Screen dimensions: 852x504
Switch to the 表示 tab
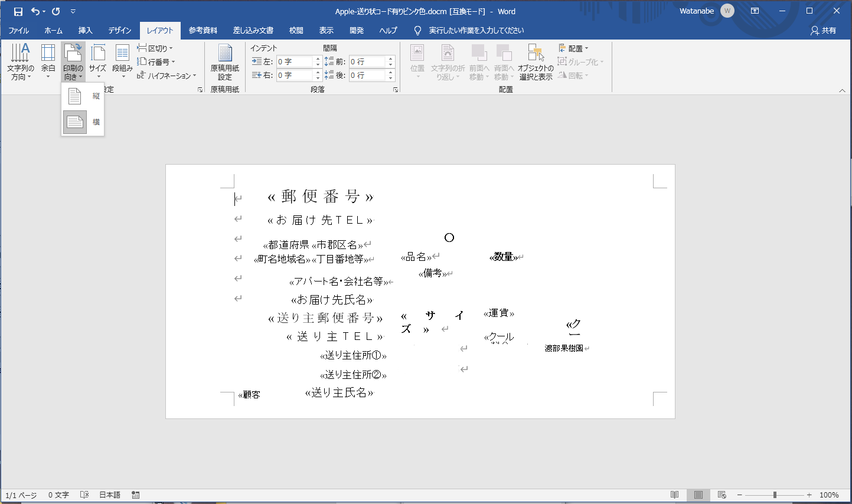(x=327, y=30)
